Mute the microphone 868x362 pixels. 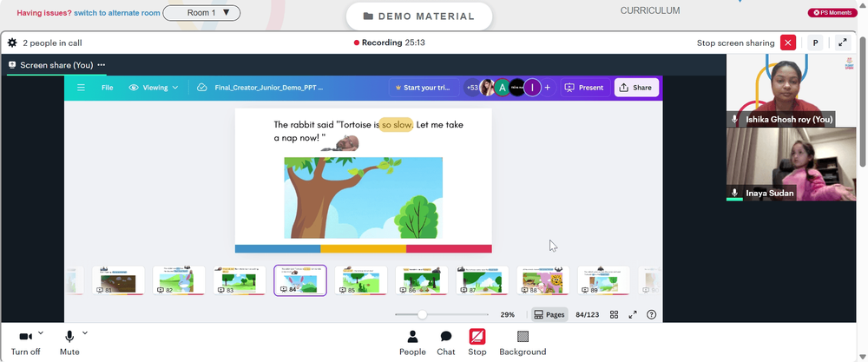click(x=69, y=343)
